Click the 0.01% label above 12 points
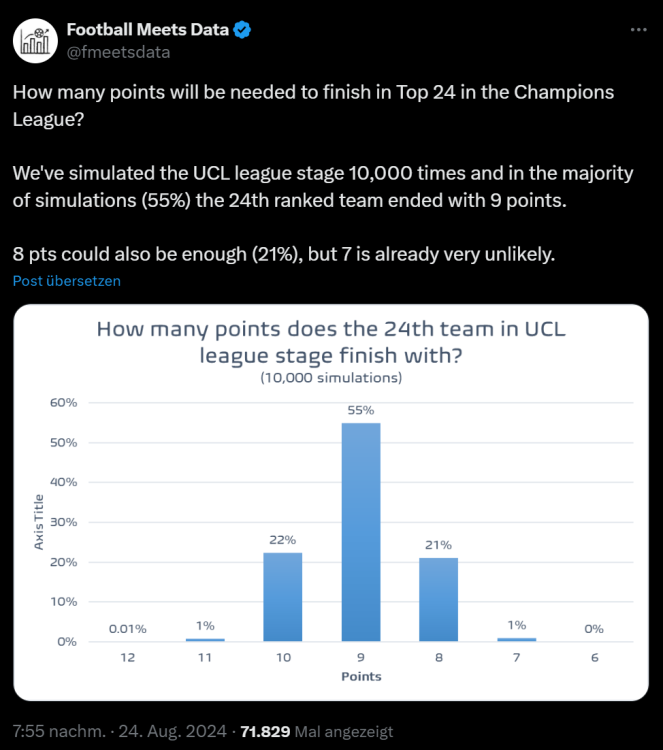This screenshot has width=663, height=750. pyautogui.click(x=128, y=629)
